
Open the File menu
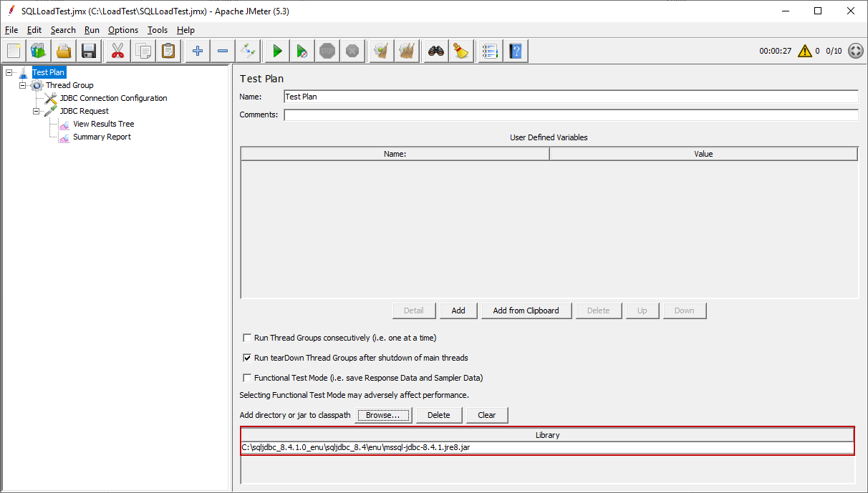tap(11, 30)
